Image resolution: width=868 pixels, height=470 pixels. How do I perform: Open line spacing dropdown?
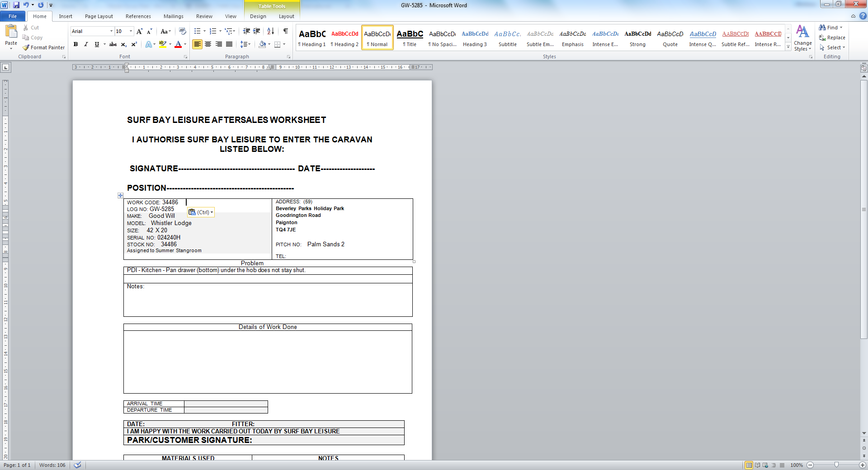pos(245,44)
